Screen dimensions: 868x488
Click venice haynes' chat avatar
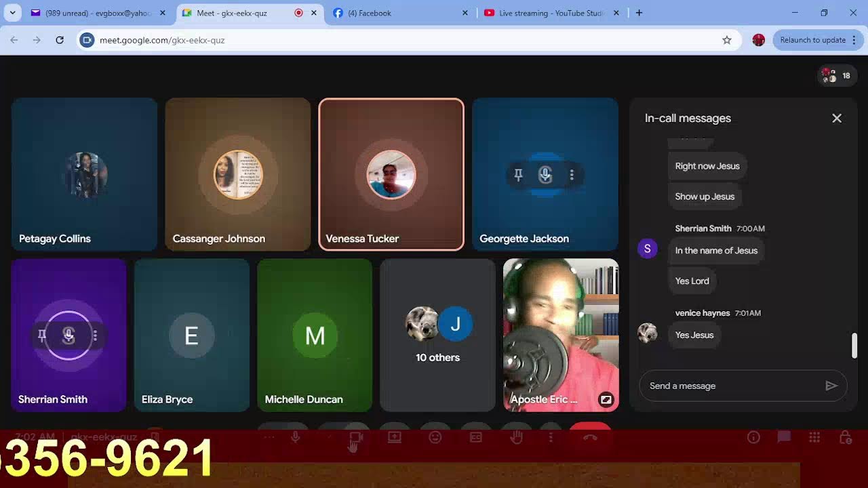coord(648,333)
